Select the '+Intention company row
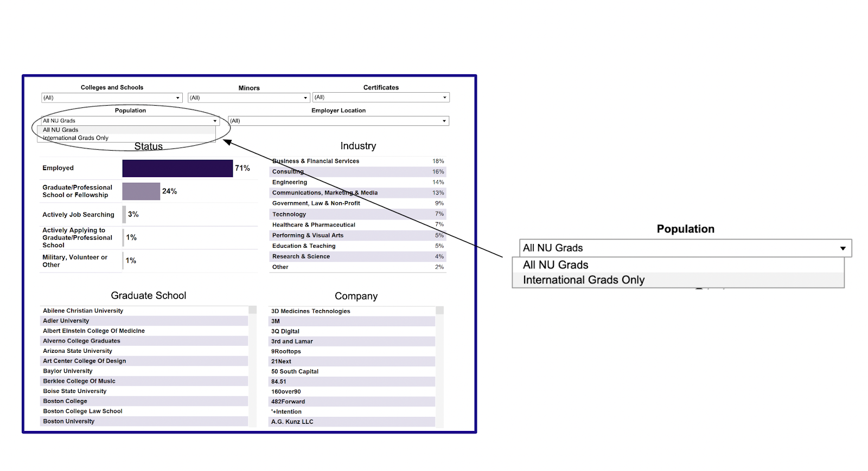This screenshot has height=471, width=868. tap(352, 411)
